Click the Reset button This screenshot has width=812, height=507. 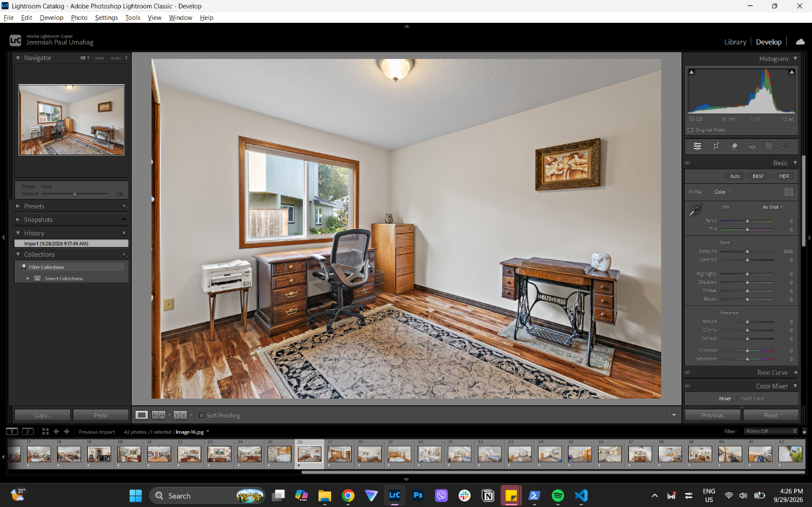(771, 415)
